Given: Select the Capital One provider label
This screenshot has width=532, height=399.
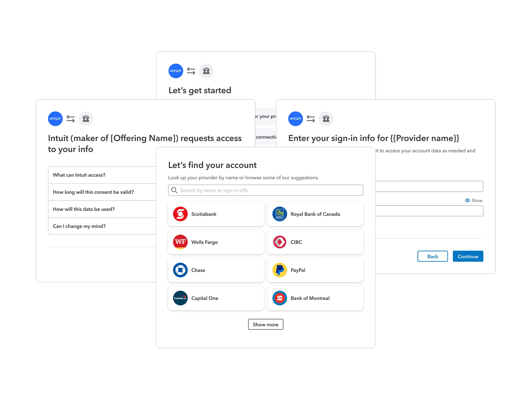Looking at the screenshot, I should point(205,298).
